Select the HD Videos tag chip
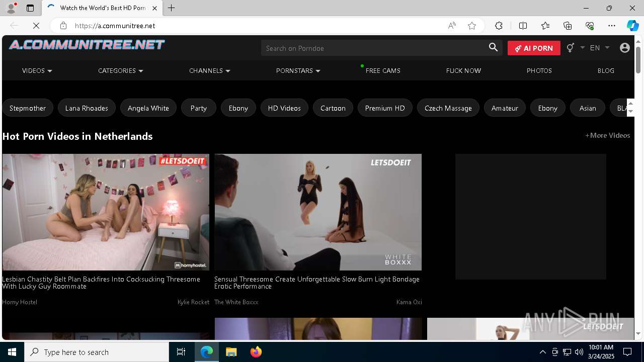This screenshot has width=644, height=362. tap(284, 108)
